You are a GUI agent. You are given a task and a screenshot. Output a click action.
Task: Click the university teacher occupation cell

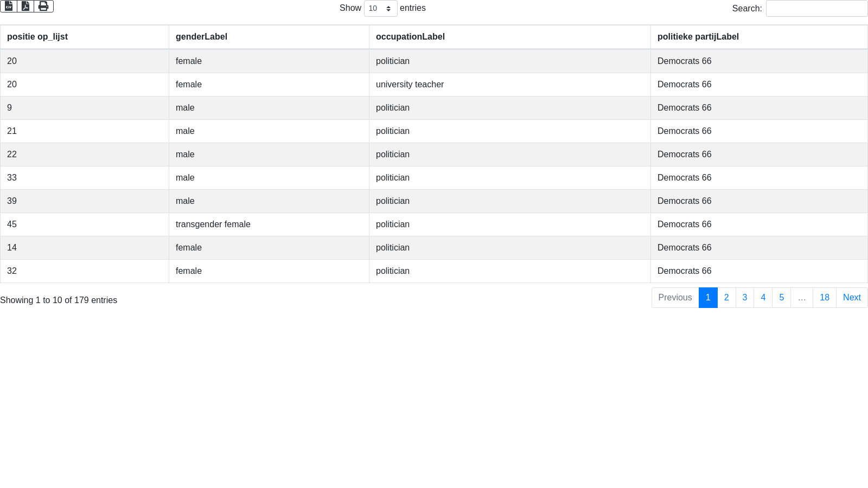click(410, 85)
